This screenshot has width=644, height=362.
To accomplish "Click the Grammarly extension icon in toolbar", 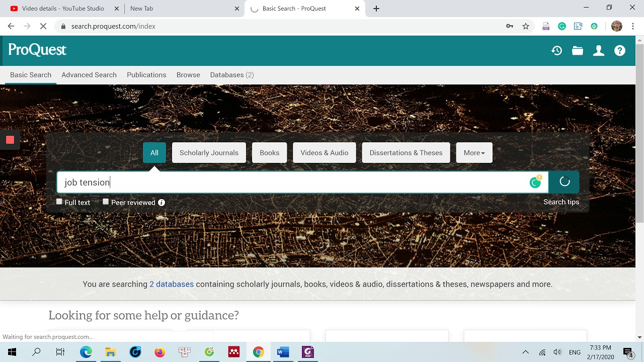I will coord(562,26).
